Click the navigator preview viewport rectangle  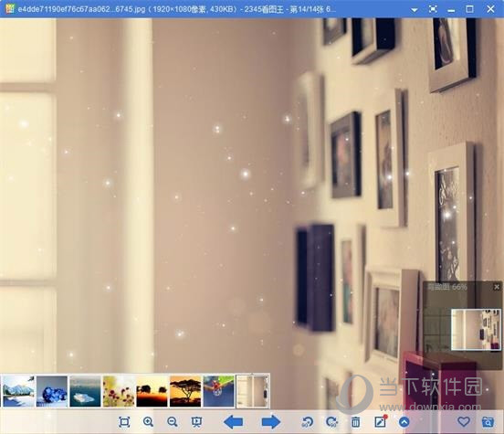[476, 330]
